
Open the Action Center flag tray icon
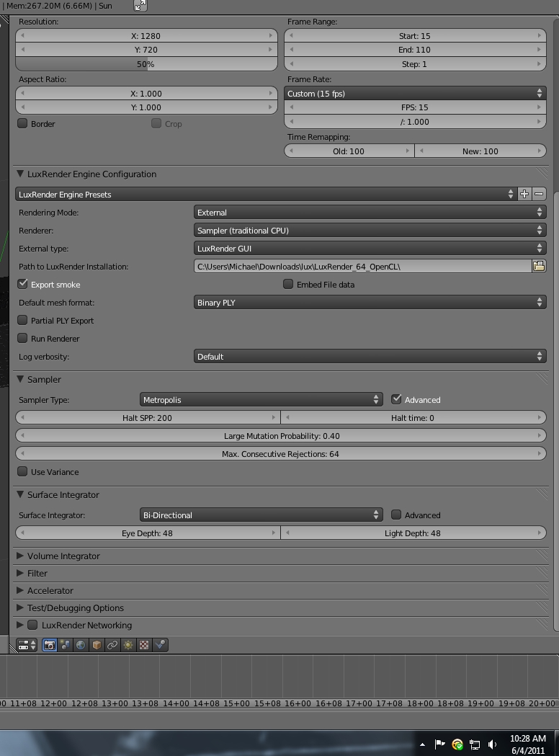tap(439, 744)
